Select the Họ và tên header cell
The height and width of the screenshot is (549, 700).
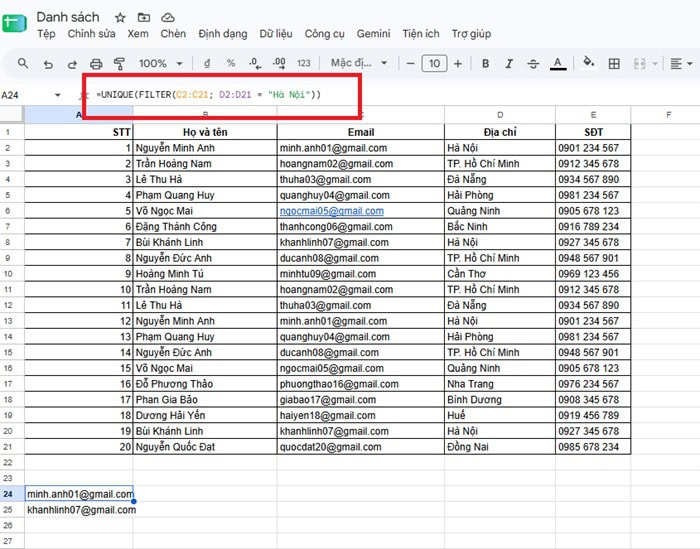pos(205,132)
